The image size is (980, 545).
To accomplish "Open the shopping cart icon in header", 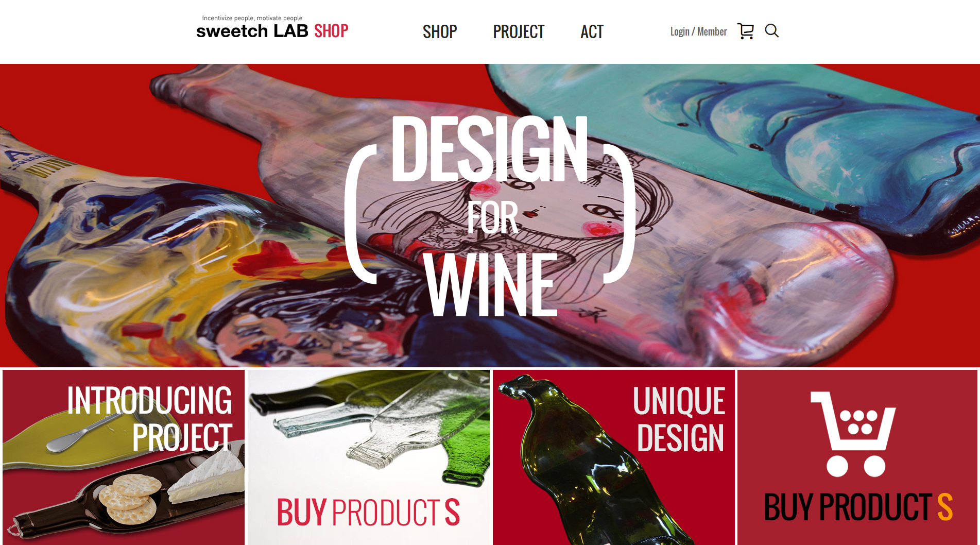I will (x=745, y=31).
